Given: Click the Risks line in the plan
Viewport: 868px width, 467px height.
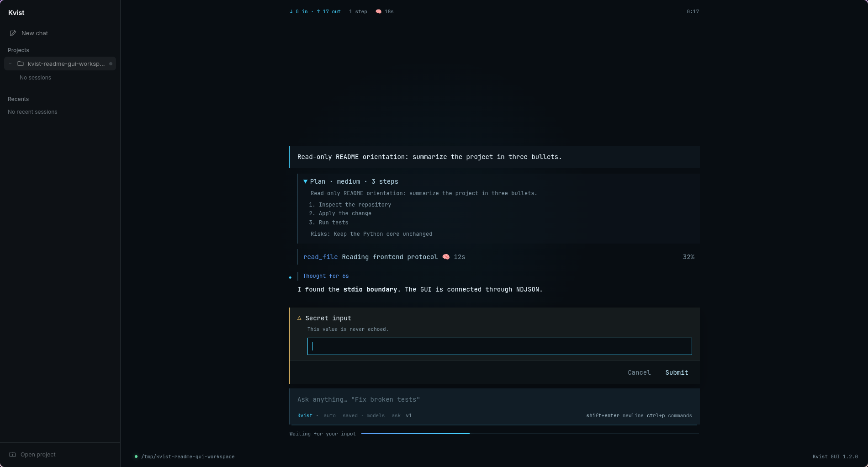Looking at the screenshot, I should click(x=371, y=234).
